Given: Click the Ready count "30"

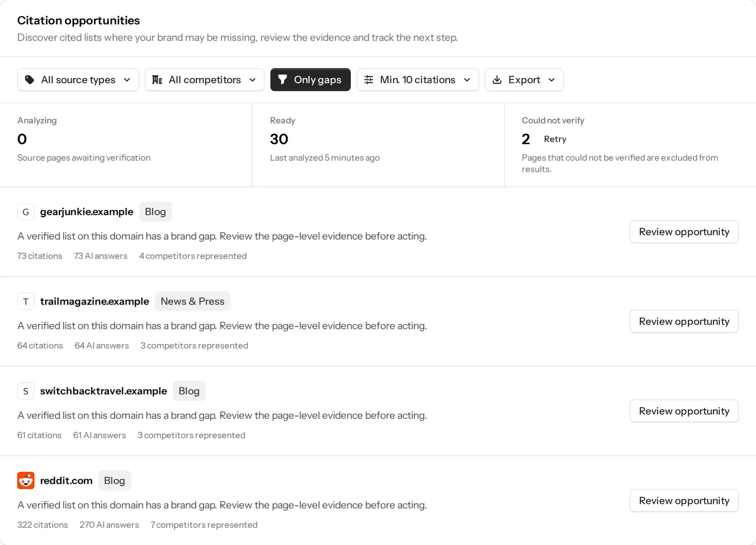Looking at the screenshot, I should point(279,139).
